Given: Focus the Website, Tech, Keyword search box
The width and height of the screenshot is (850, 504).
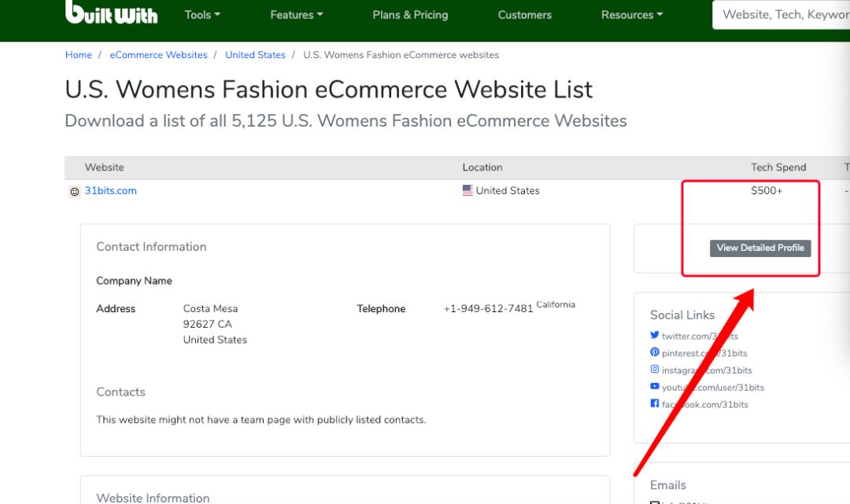Looking at the screenshot, I should [782, 15].
